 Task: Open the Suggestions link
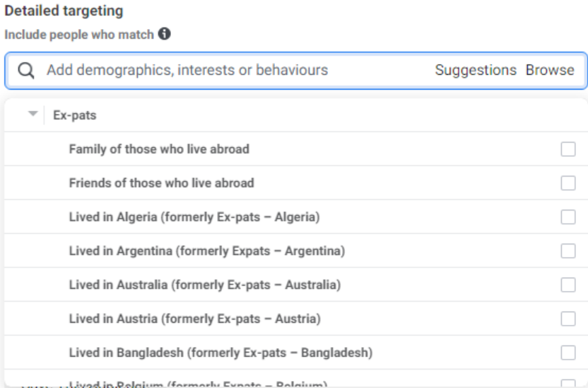(x=476, y=71)
